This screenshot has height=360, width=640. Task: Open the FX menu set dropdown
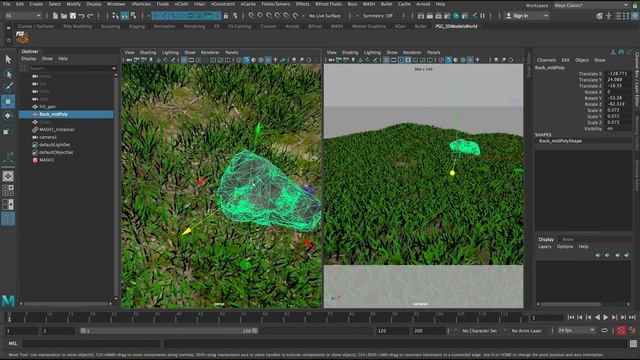click(23, 16)
